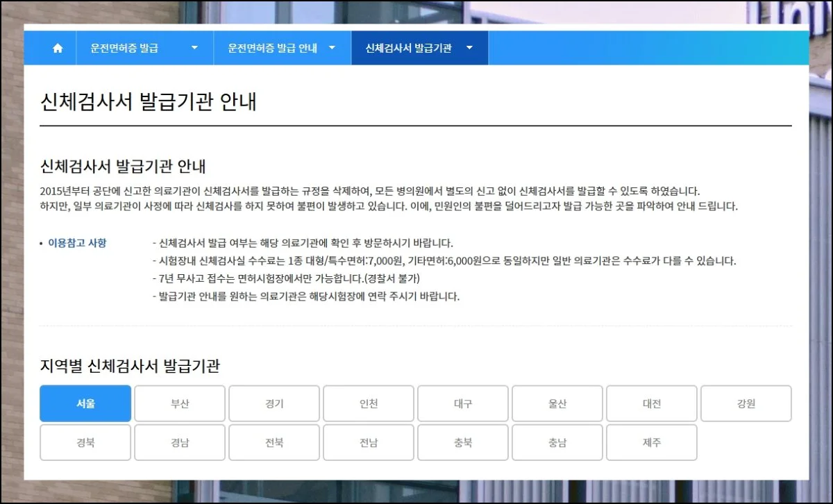Select the 경남 region button
This screenshot has width=833, height=504.
[180, 442]
